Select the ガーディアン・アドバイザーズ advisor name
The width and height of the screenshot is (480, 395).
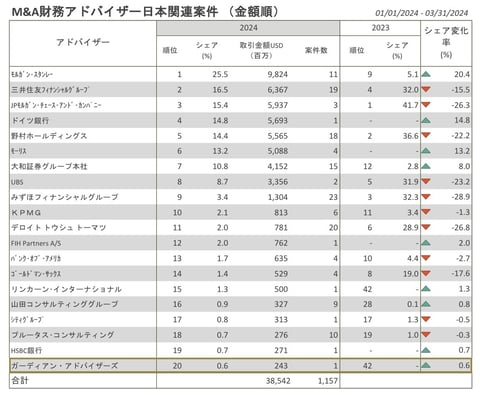click(x=65, y=366)
